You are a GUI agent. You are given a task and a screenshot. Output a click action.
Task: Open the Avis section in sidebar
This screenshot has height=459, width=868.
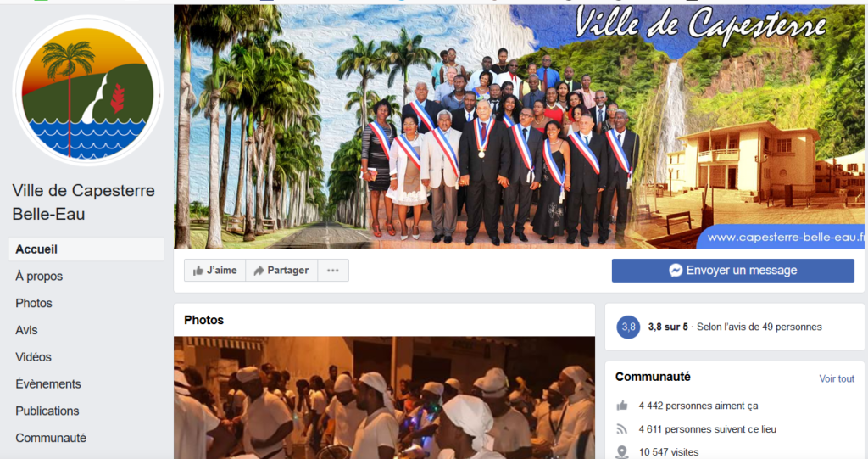click(26, 330)
